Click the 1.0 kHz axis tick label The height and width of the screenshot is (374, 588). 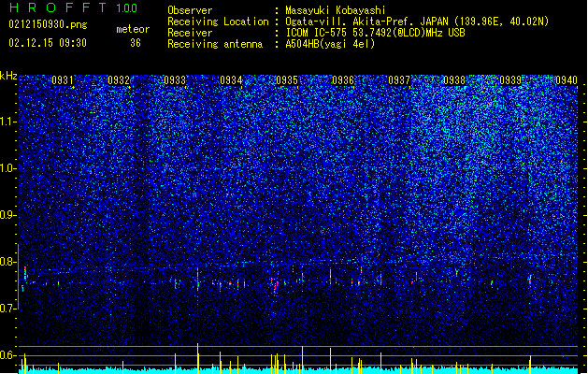coord(8,168)
